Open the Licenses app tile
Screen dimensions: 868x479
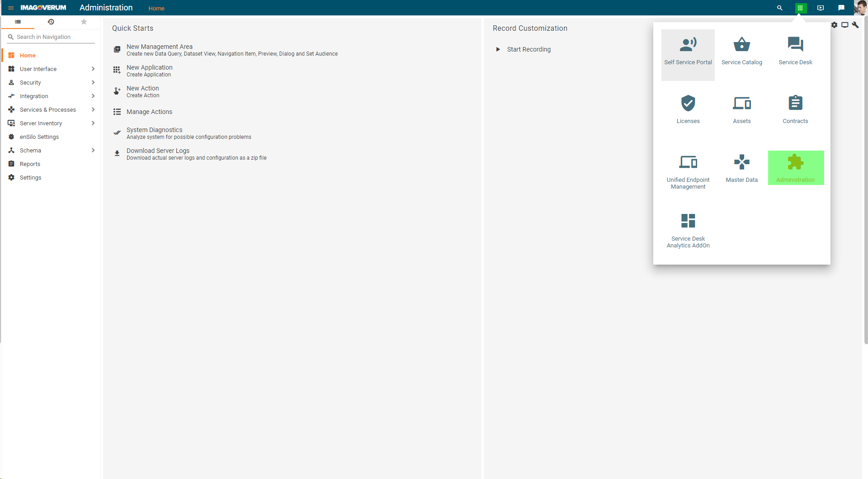[x=688, y=109]
